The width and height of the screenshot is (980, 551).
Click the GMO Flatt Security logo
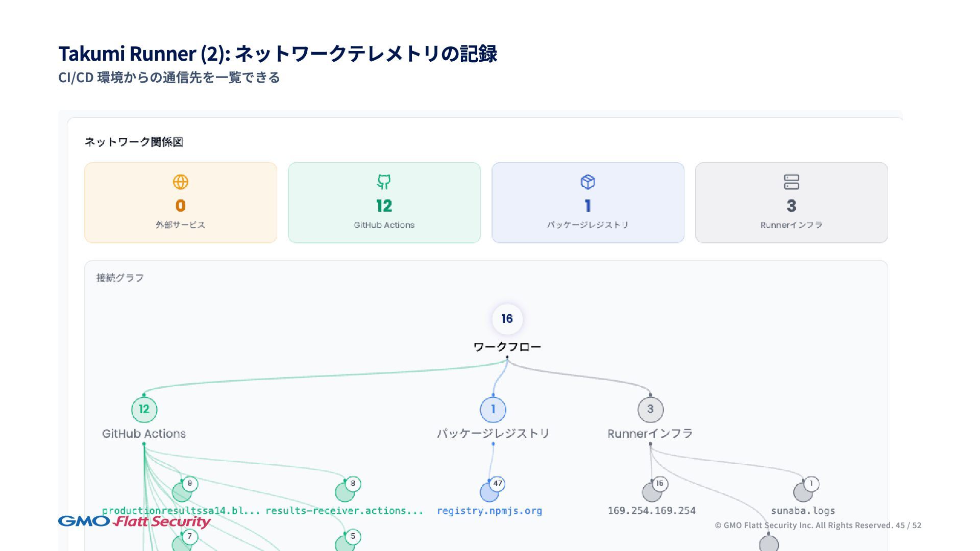(x=134, y=521)
